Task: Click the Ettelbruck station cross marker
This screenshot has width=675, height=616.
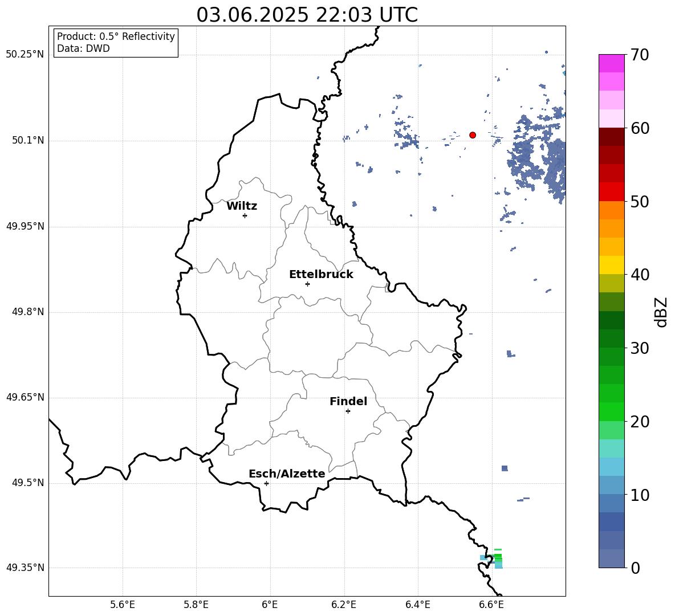Action: 307,284
